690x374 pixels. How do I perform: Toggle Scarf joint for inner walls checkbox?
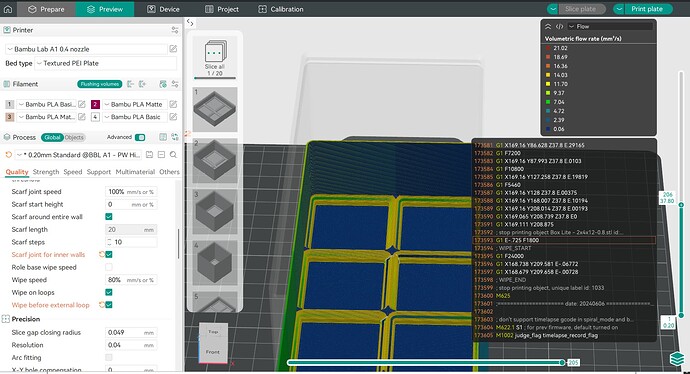[x=109, y=255]
